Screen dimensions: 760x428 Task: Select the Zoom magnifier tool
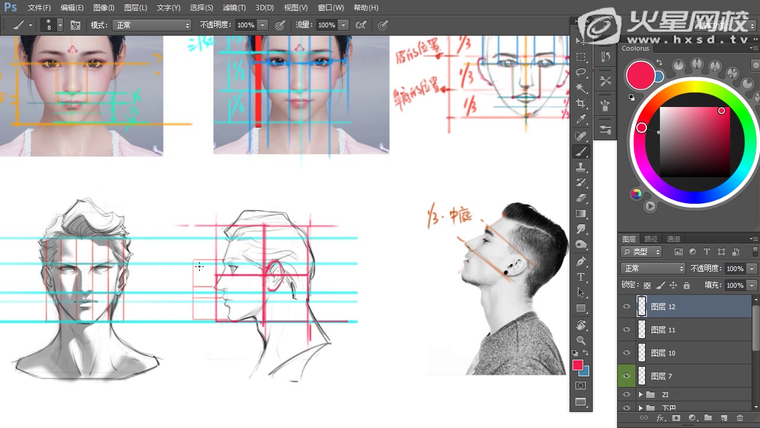pos(580,340)
